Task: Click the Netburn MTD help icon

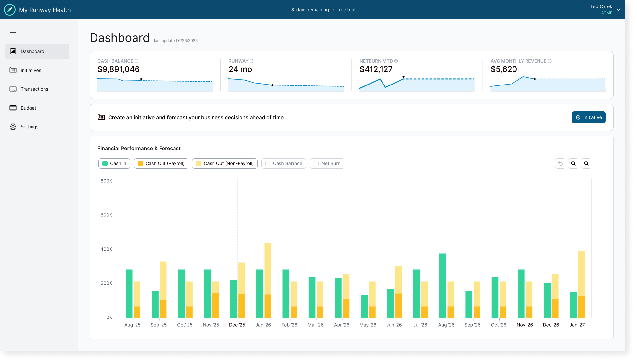Action: [396, 61]
